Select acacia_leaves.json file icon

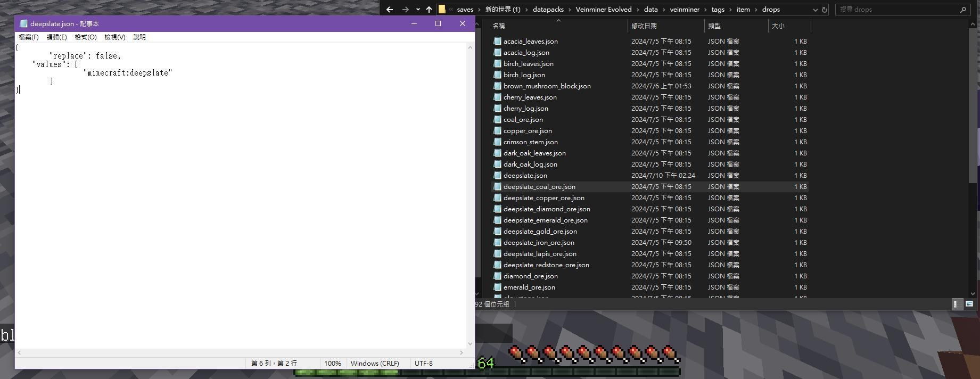click(x=497, y=41)
